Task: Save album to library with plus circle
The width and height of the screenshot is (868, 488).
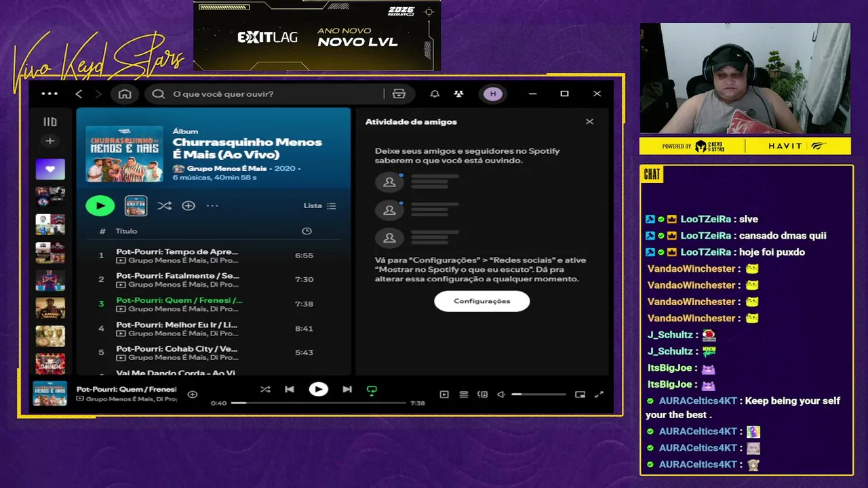Action: point(189,205)
